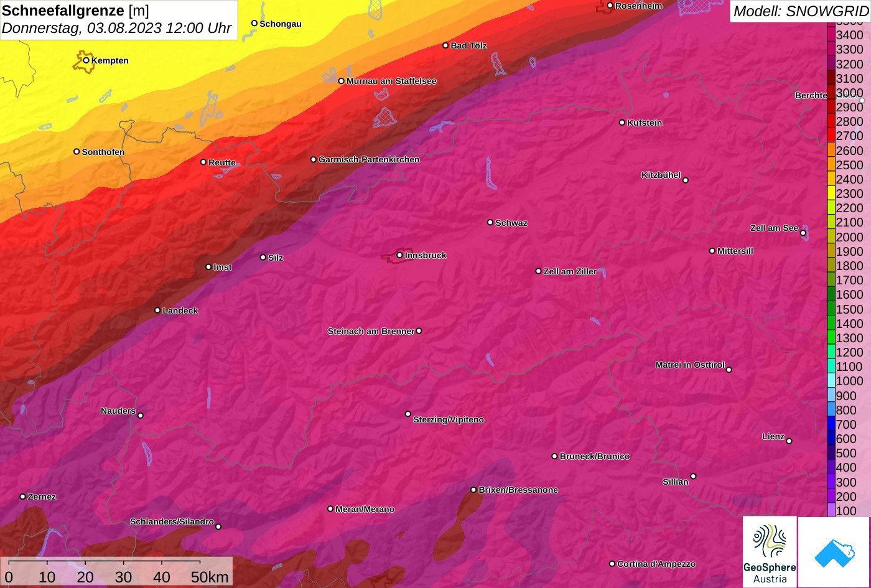Click the Kempten city marker

[x=86, y=60]
